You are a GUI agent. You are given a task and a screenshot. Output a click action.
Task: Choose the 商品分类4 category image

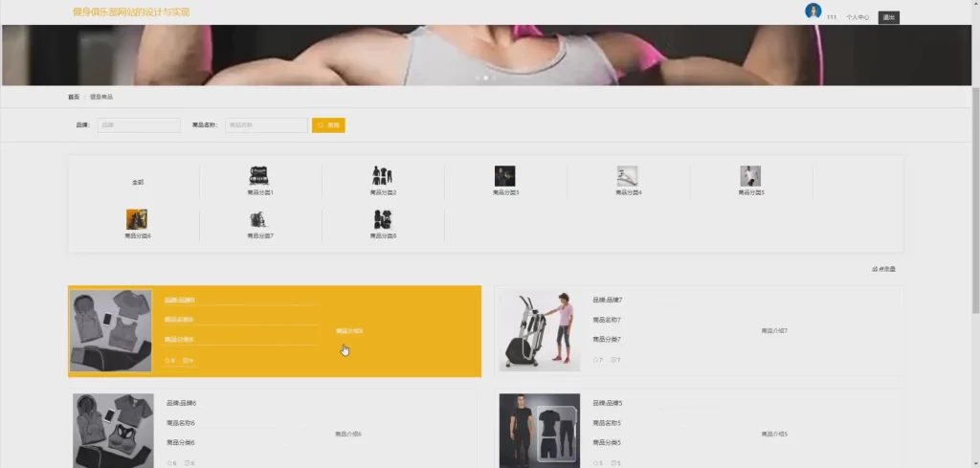tap(627, 176)
